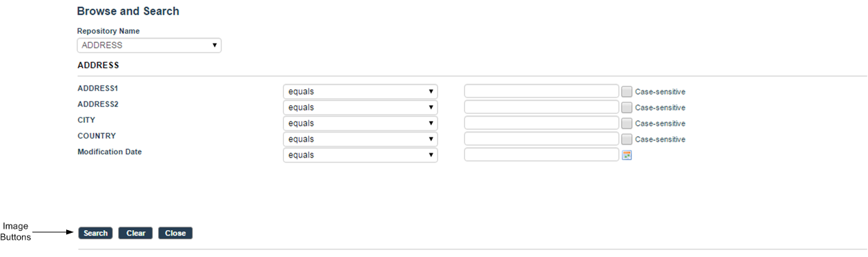Viewport: 868px width, 257px height.
Task: Click the Clear image button
Action: (x=135, y=234)
